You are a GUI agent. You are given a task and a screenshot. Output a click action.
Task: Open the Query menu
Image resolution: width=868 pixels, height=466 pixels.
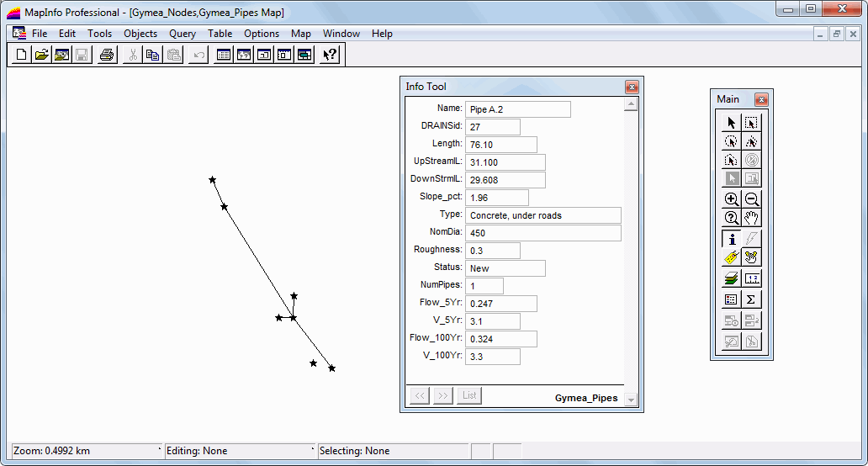183,34
